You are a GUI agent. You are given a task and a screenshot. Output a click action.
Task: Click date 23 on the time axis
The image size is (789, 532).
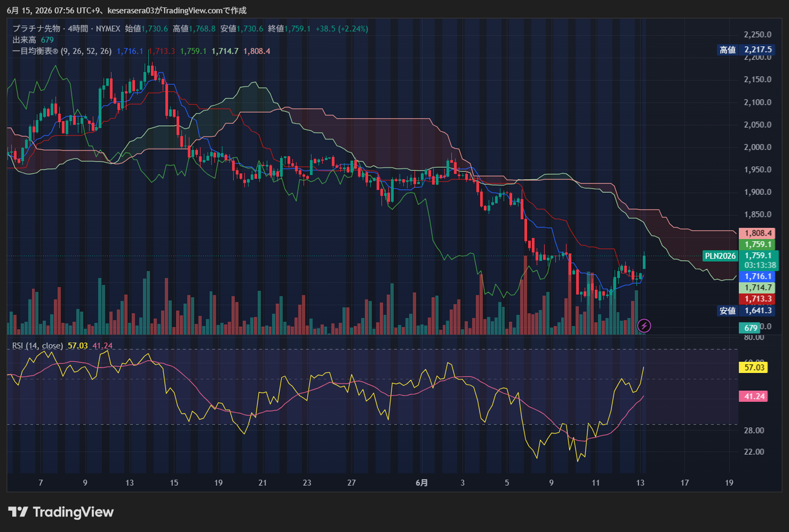pyautogui.click(x=307, y=483)
